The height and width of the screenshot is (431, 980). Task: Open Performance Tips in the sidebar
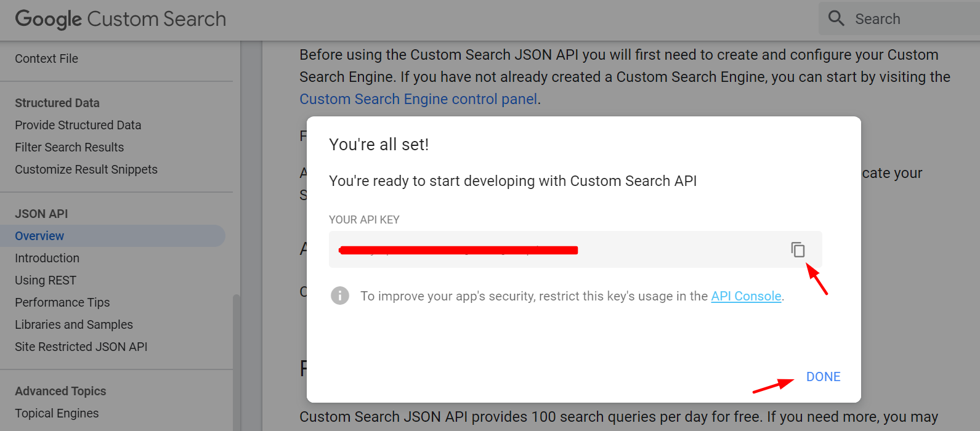click(x=62, y=302)
